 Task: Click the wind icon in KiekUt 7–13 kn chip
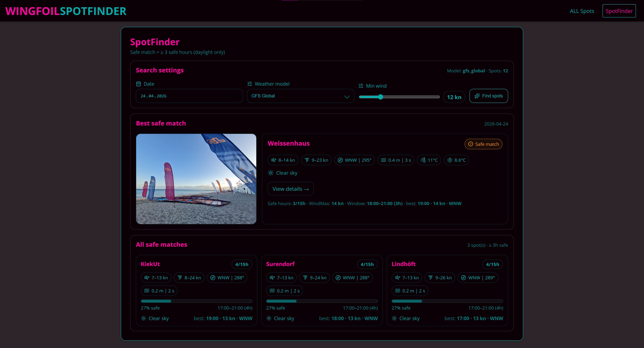point(147,278)
